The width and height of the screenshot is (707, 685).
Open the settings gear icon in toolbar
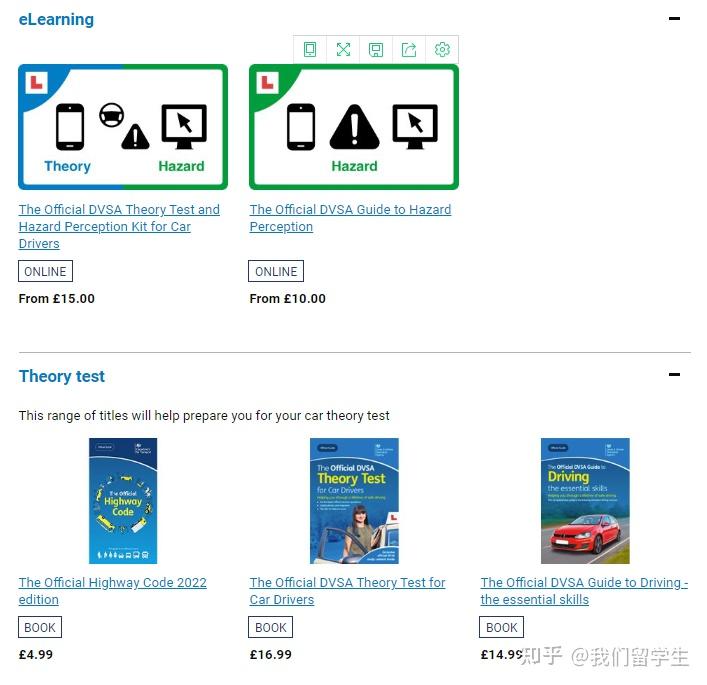tap(442, 49)
